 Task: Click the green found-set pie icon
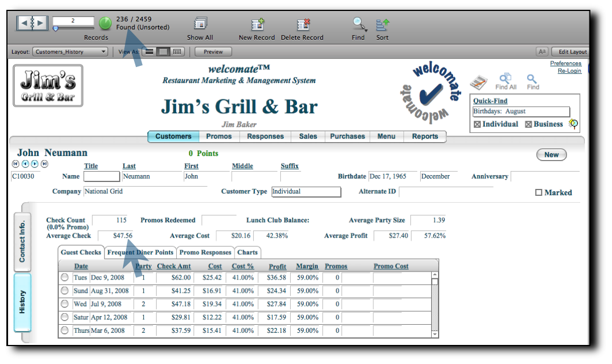[x=105, y=24]
